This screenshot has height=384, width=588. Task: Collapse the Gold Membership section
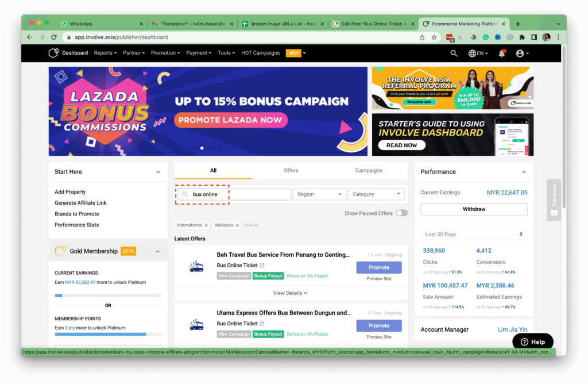(158, 251)
